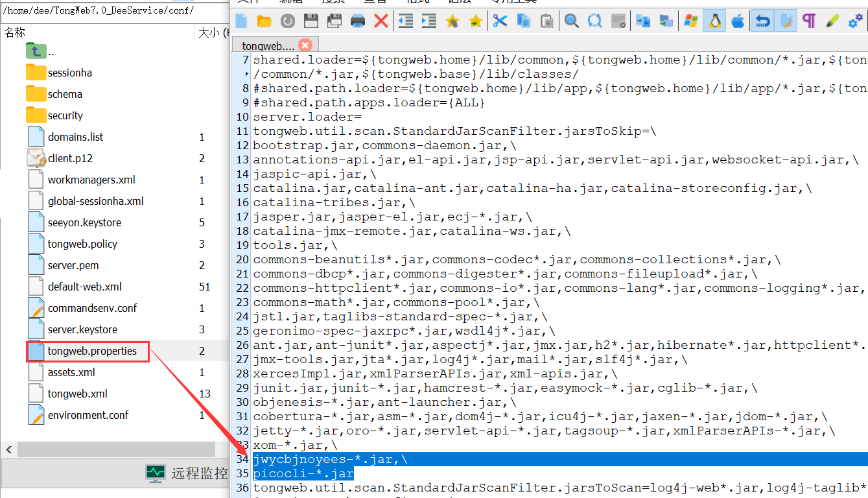Click the red X close-file toolbar icon
The image size is (868, 498).
click(381, 21)
